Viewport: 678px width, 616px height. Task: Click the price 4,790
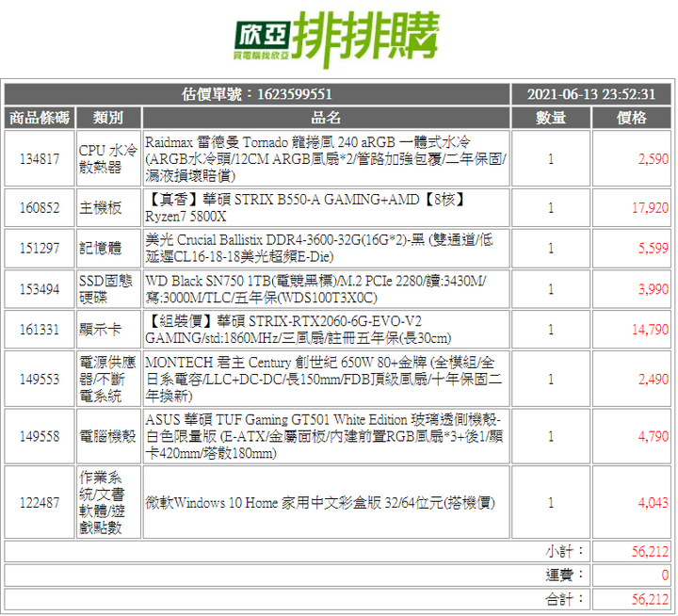tap(654, 436)
